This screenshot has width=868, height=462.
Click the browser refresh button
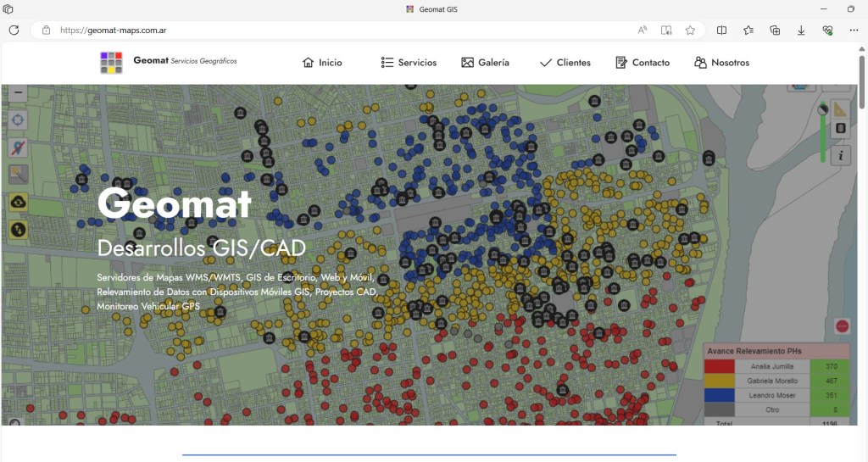click(x=14, y=31)
